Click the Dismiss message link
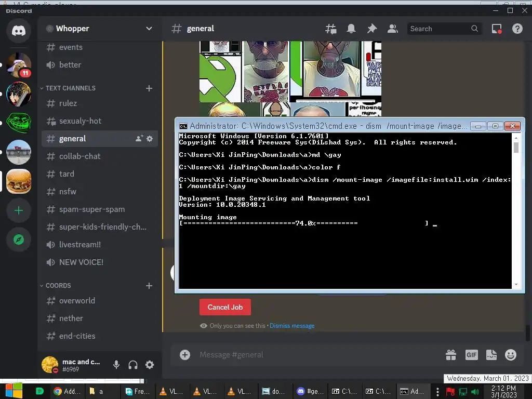Viewport: 532px width, 399px height. [x=292, y=326]
